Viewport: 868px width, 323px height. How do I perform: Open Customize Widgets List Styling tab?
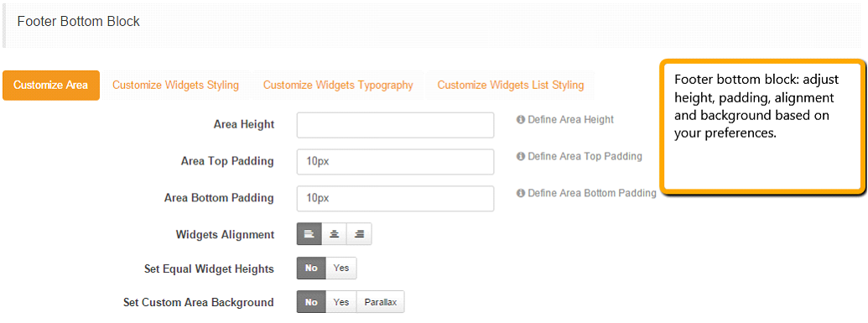[x=511, y=86]
